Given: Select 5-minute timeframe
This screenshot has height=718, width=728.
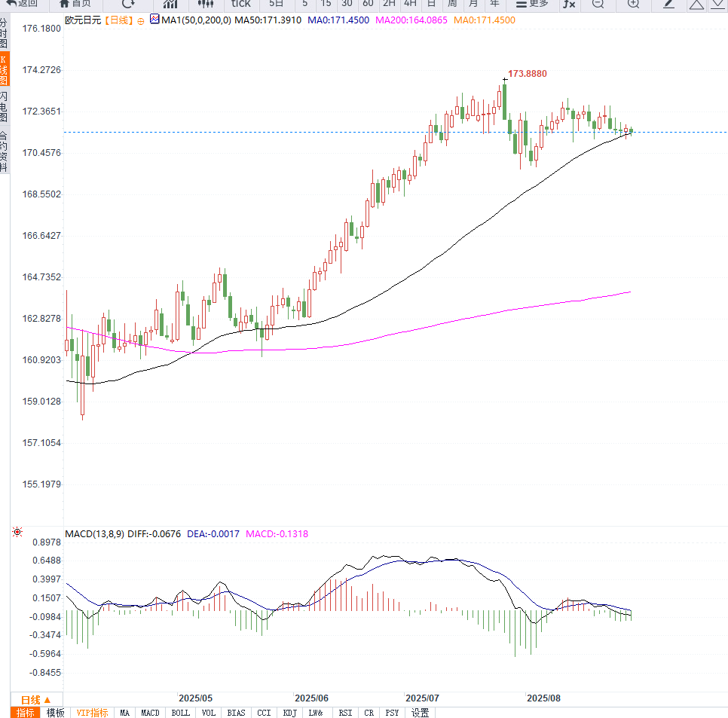Looking at the screenshot, I should pos(304,4).
